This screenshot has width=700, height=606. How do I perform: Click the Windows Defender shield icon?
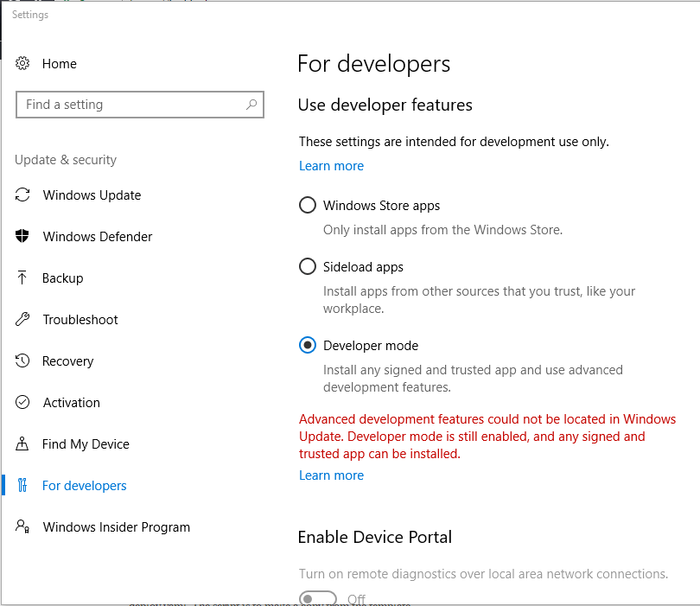pos(23,237)
